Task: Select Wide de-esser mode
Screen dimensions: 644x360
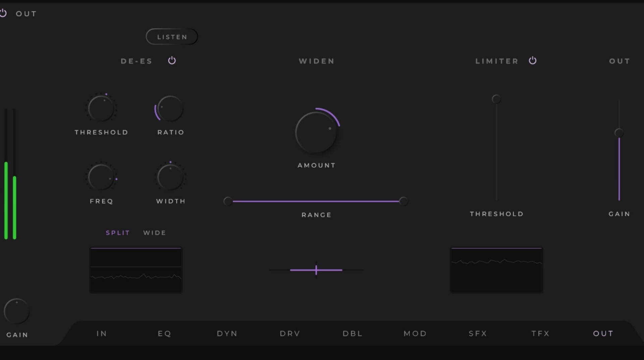Action: tap(155, 233)
